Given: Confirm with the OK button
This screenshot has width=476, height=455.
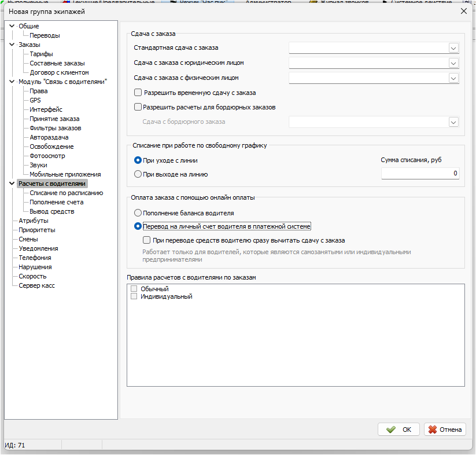Looking at the screenshot, I should click(398, 429).
